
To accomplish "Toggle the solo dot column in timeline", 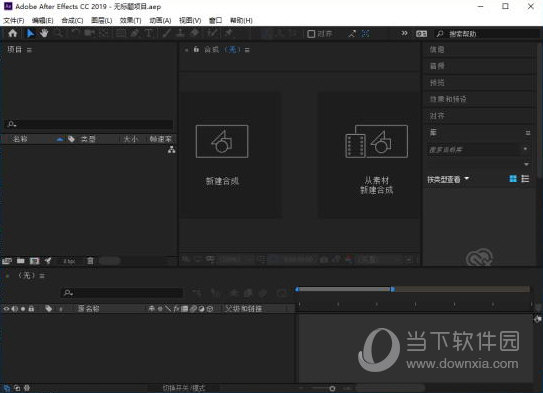I will tap(23, 309).
